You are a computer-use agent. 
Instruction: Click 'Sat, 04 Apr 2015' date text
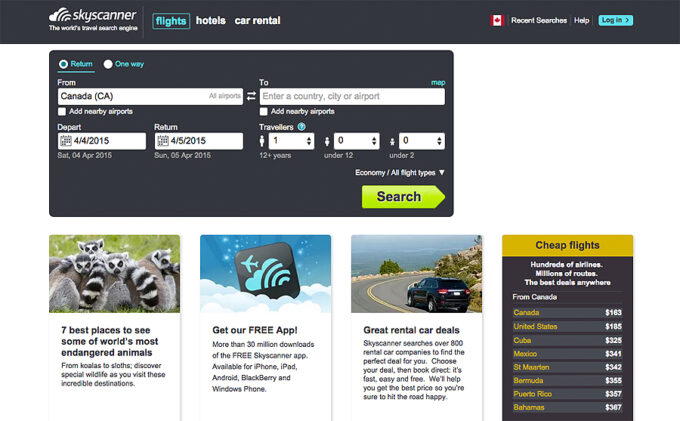click(85, 155)
